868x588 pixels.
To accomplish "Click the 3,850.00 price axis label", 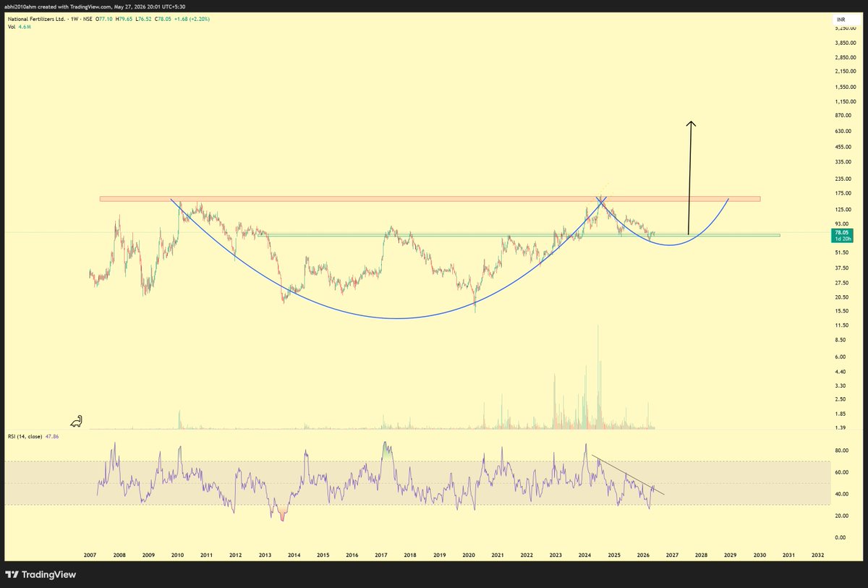I will pos(846,43).
